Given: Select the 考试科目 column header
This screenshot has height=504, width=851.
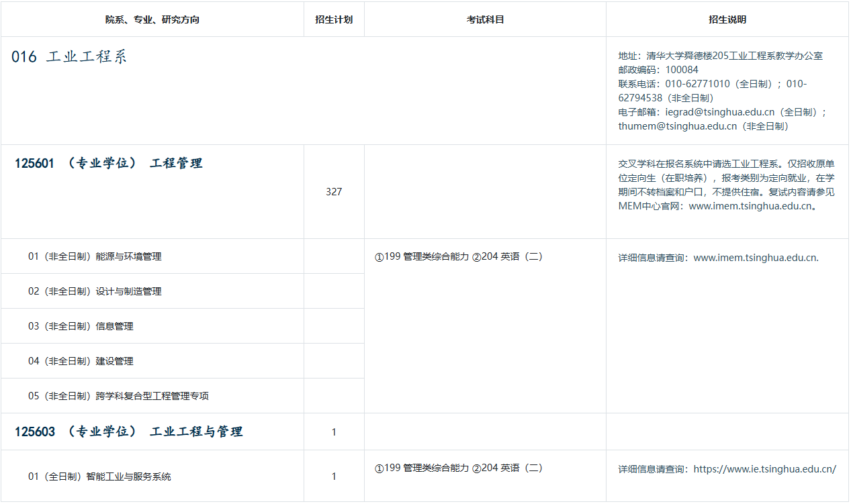Looking at the screenshot, I should coord(485,19).
